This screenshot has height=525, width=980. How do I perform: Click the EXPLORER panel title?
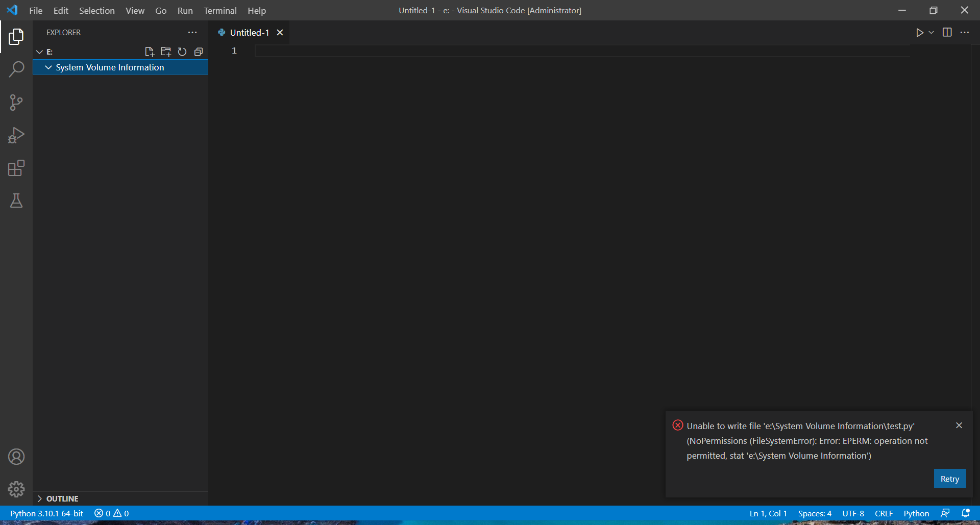tap(63, 32)
